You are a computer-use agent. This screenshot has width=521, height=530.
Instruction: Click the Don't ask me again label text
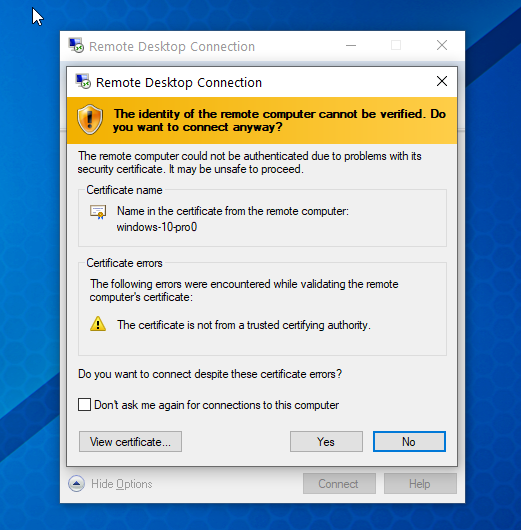(216, 405)
